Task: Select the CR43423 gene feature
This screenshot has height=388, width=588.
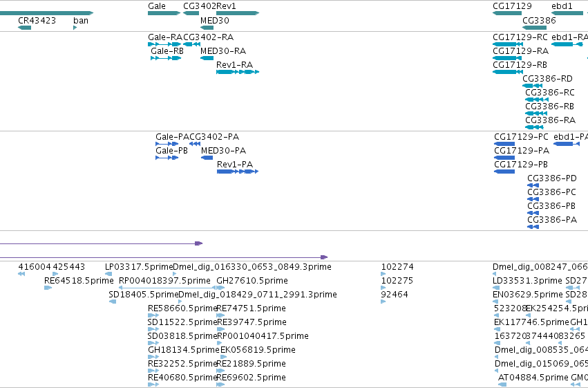Action: click(x=24, y=28)
